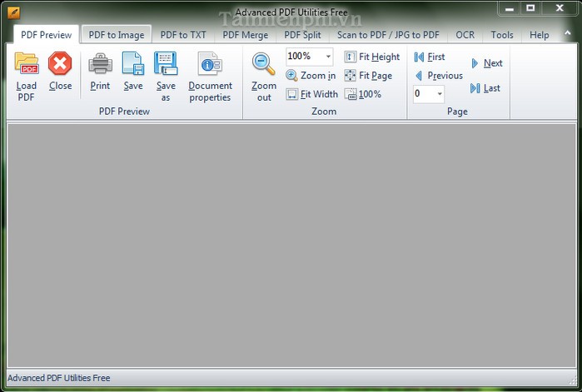Open the OCR tab
The width and height of the screenshot is (582, 392).
(x=465, y=35)
